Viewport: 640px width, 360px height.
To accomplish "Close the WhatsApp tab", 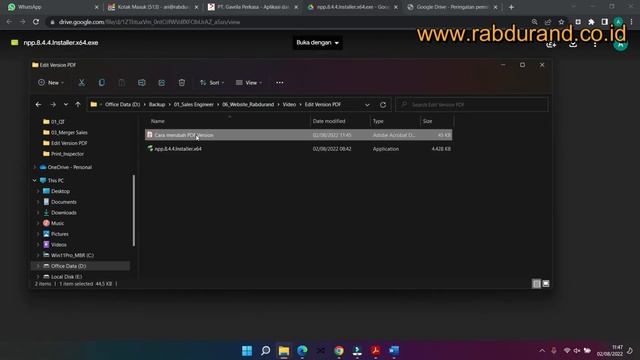I will coord(96,7).
